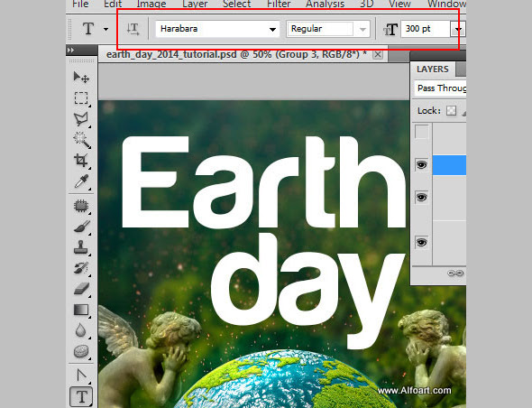The height and width of the screenshot is (408, 532).
Task: Select the highlighted blue layer row
Action: click(449, 165)
